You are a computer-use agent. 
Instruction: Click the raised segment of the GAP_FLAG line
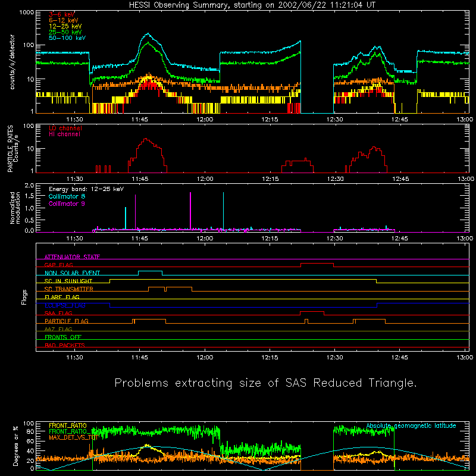pos(317,264)
